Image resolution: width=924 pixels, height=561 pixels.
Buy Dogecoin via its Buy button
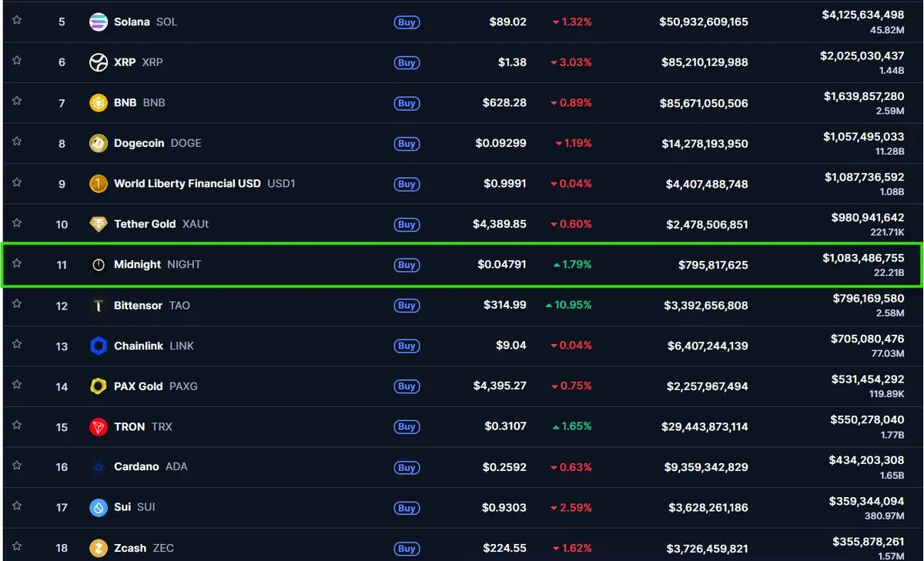coord(407,144)
